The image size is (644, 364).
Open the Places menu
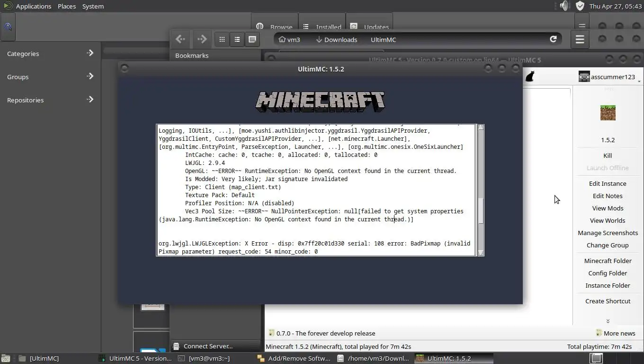(x=67, y=6)
